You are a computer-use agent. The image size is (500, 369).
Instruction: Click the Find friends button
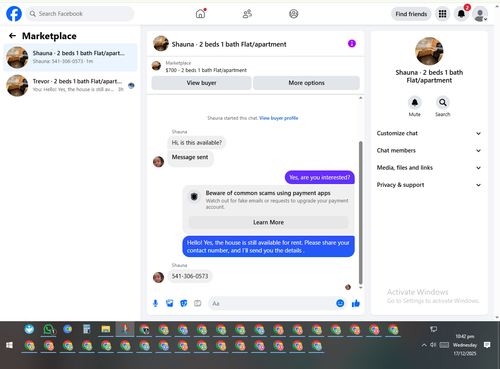pos(411,14)
